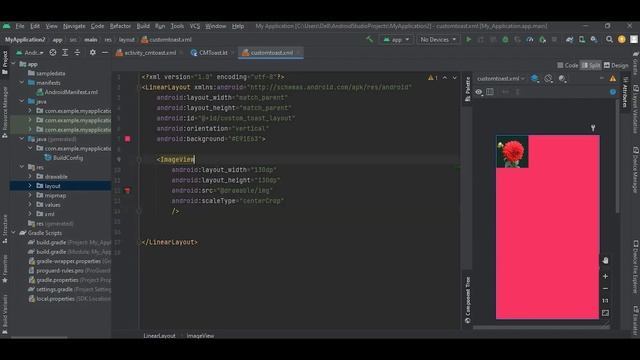Click LinearLayout breadcrumb at editor bottom

(x=159, y=336)
